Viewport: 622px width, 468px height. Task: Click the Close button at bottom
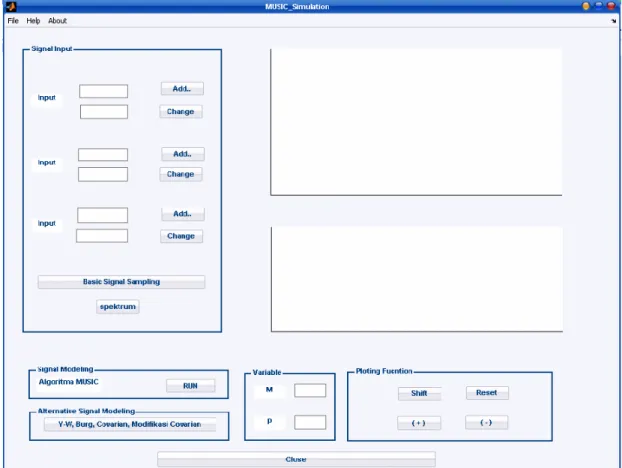click(296, 459)
